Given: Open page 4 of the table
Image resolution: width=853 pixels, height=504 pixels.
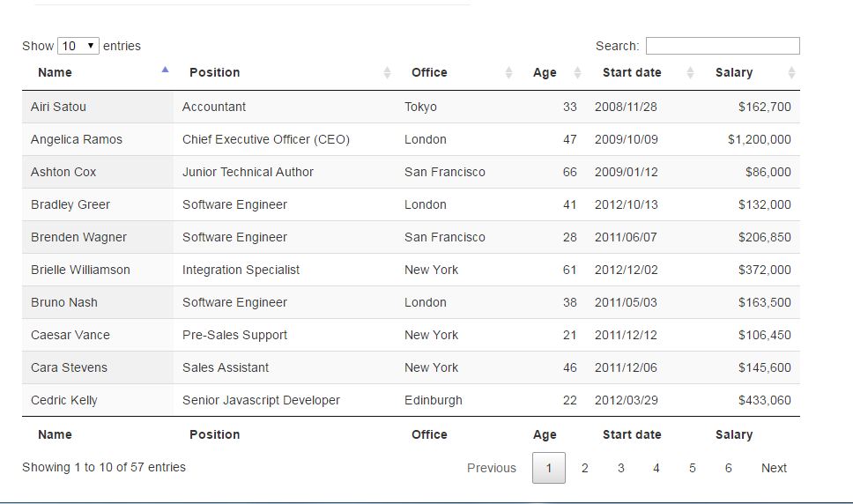Looking at the screenshot, I should point(656,468).
